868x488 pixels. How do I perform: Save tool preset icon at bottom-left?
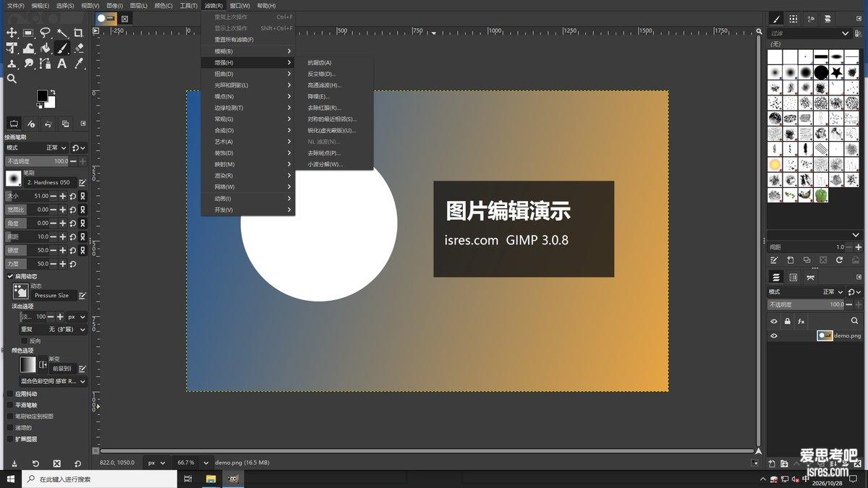14,463
